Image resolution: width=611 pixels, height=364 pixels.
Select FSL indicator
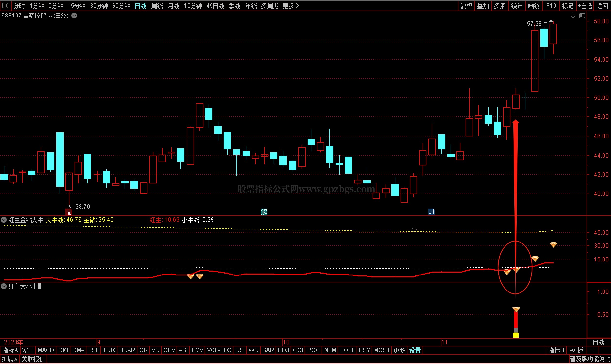(93, 350)
